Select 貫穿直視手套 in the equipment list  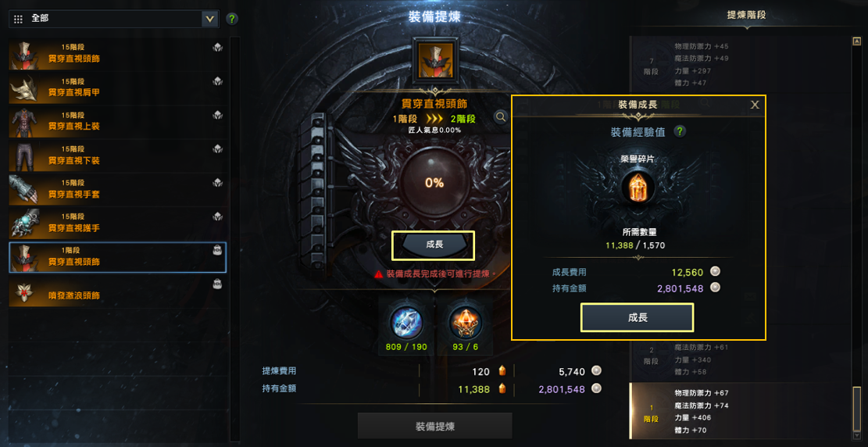[x=118, y=189]
